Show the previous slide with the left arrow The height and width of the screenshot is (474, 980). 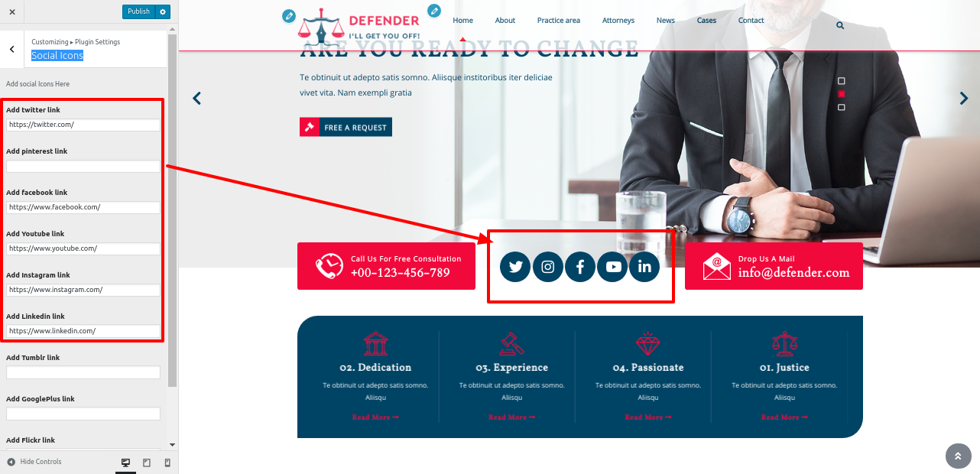pyautogui.click(x=196, y=98)
